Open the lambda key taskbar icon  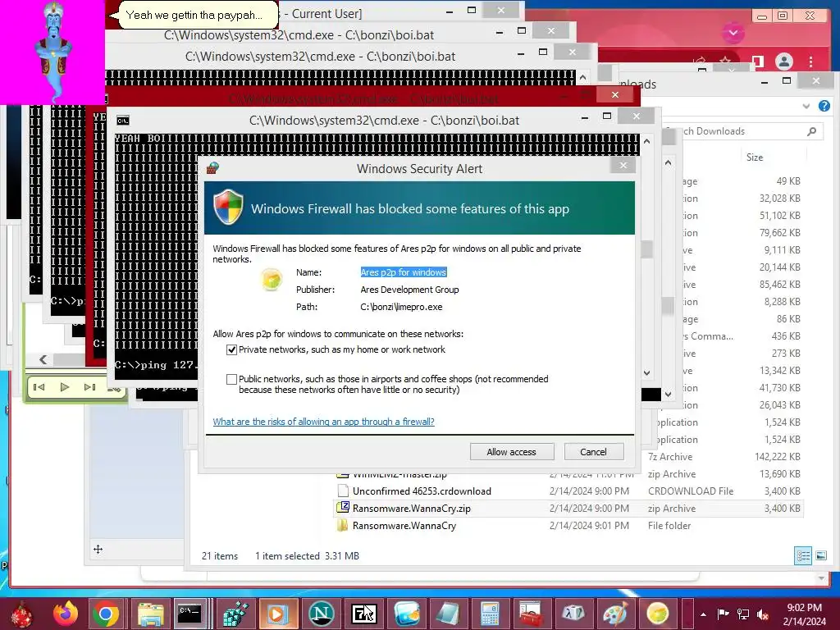coord(573,614)
